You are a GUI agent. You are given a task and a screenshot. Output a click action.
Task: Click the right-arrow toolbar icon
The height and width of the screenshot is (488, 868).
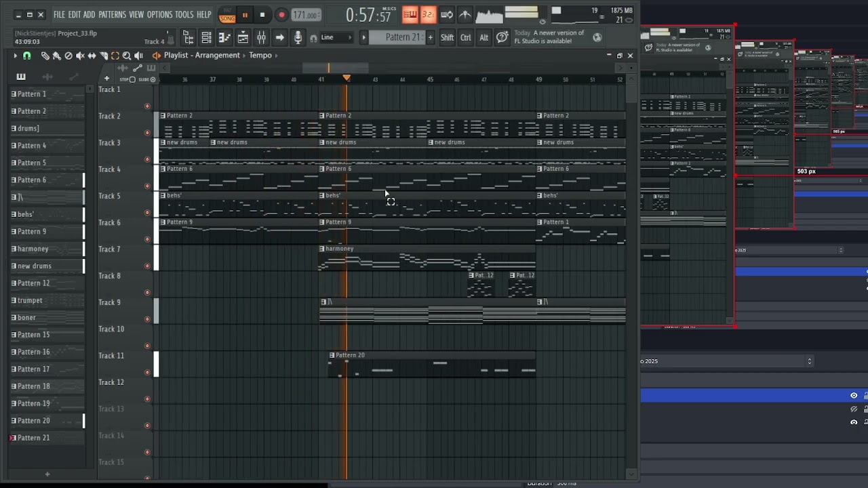pos(279,38)
